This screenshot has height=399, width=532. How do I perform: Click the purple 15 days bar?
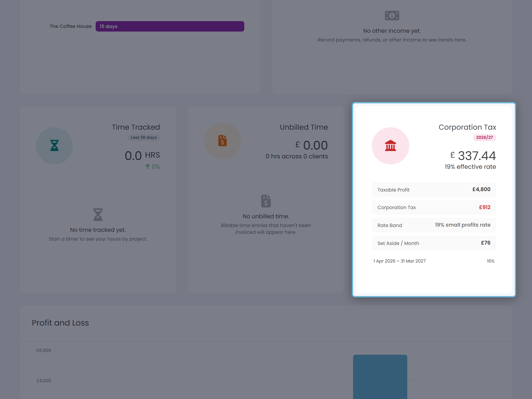click(170, 26)
